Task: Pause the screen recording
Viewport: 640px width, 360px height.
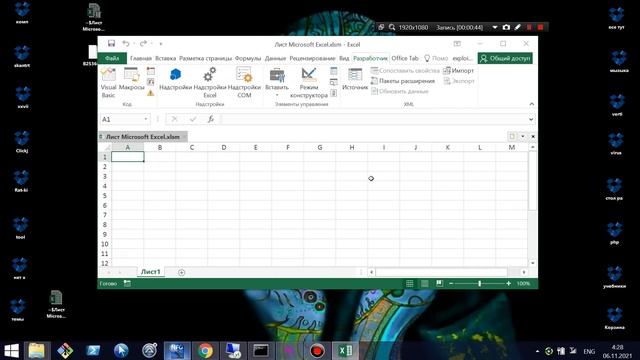Action: click(529, 27)
